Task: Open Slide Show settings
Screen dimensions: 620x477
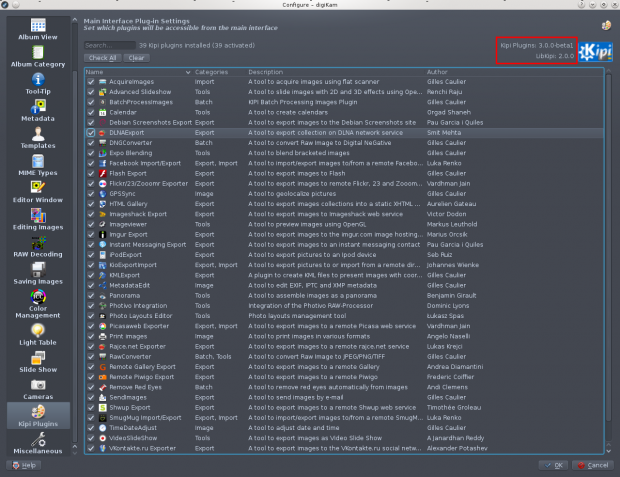Action: click(38, 362)
